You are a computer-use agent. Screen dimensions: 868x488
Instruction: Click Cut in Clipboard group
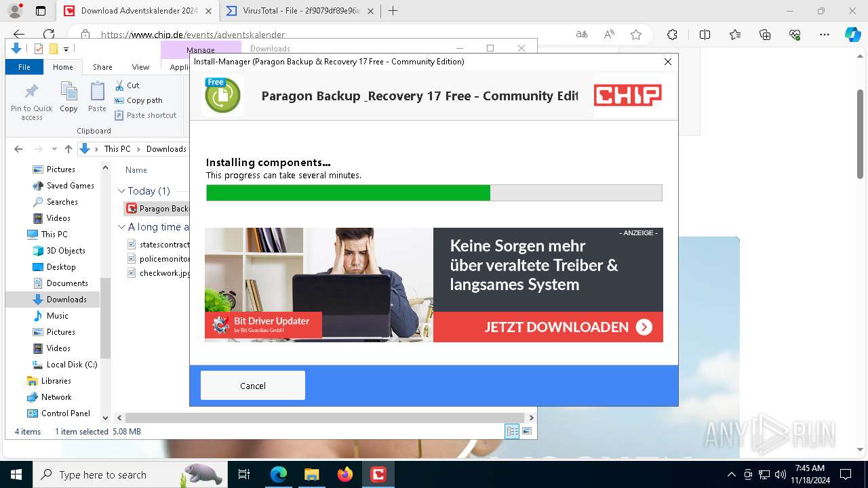click(x=127, y=85)
